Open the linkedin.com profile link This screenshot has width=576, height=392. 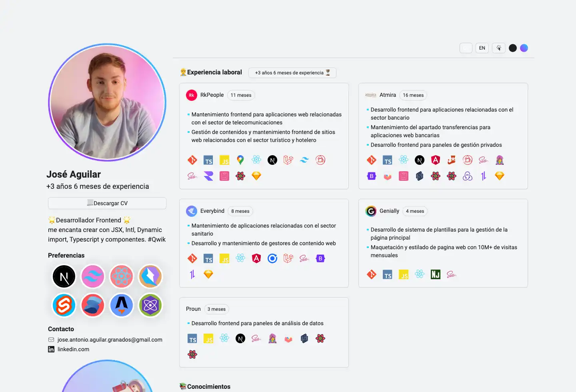click(x=74, y=349)
